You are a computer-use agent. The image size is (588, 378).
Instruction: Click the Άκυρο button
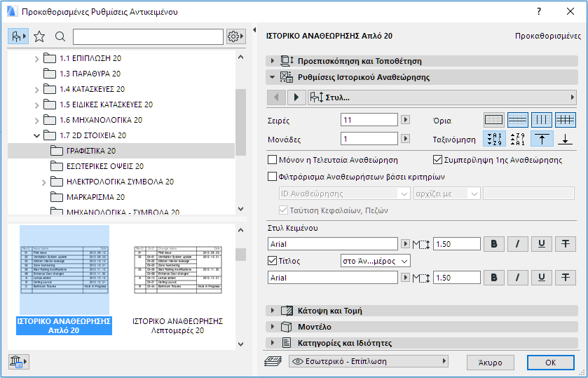(x=490, y=363)
